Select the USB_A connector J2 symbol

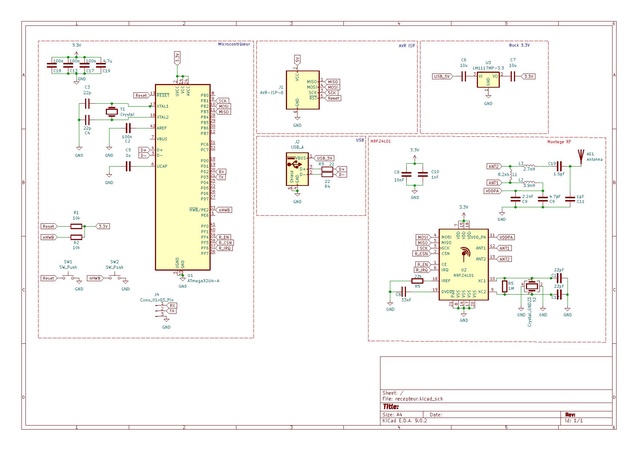[x=297, y=169]
